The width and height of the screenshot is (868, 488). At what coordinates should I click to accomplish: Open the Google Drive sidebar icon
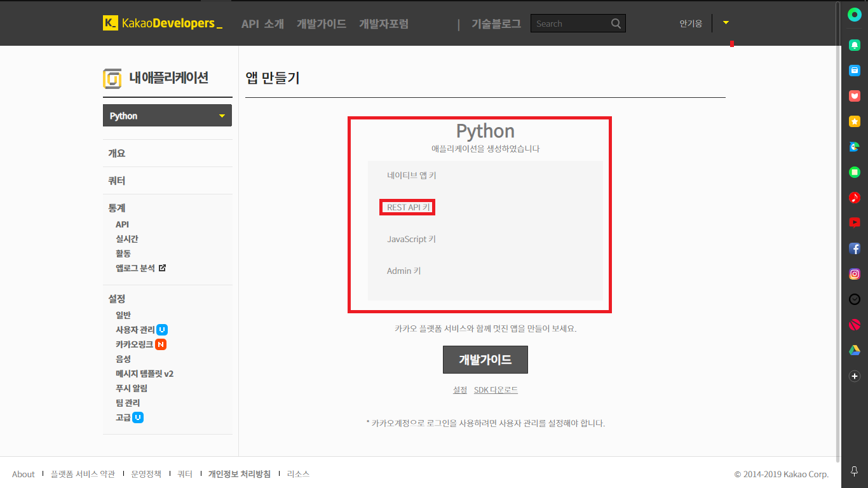pyautogui.click(x=855, y=350)
